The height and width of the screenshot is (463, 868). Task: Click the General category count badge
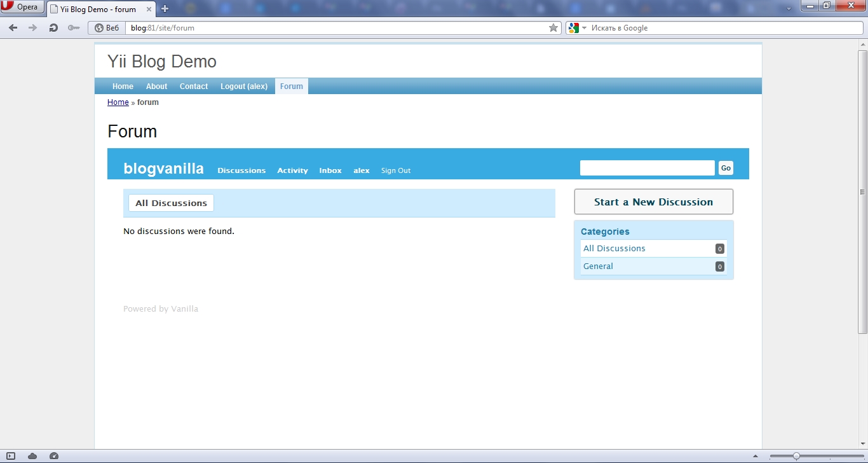pos(720,266)
